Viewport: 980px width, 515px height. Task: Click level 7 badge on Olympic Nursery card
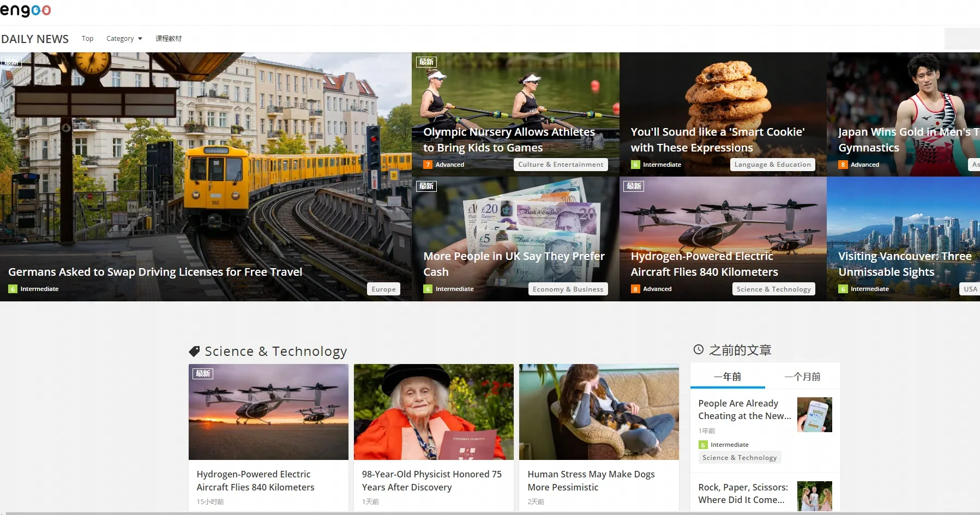pyautogui.click(x=428, y=165)
